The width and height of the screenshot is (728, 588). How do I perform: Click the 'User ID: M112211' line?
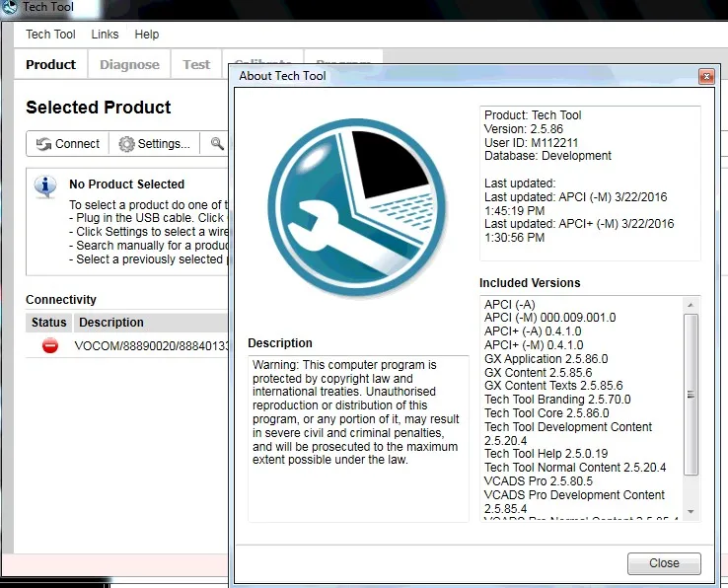531,143
